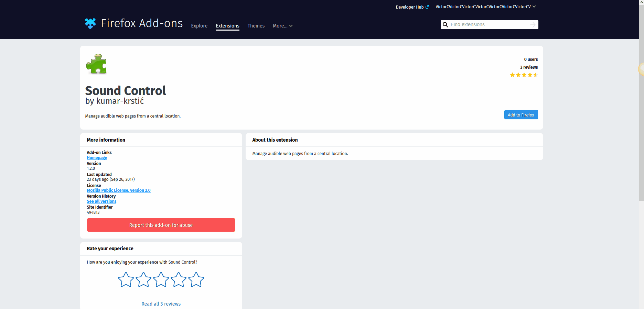Click the last updated date text
Image resolution: width=644 pixels, height=309 pixels.
click(x=111, y=179)
